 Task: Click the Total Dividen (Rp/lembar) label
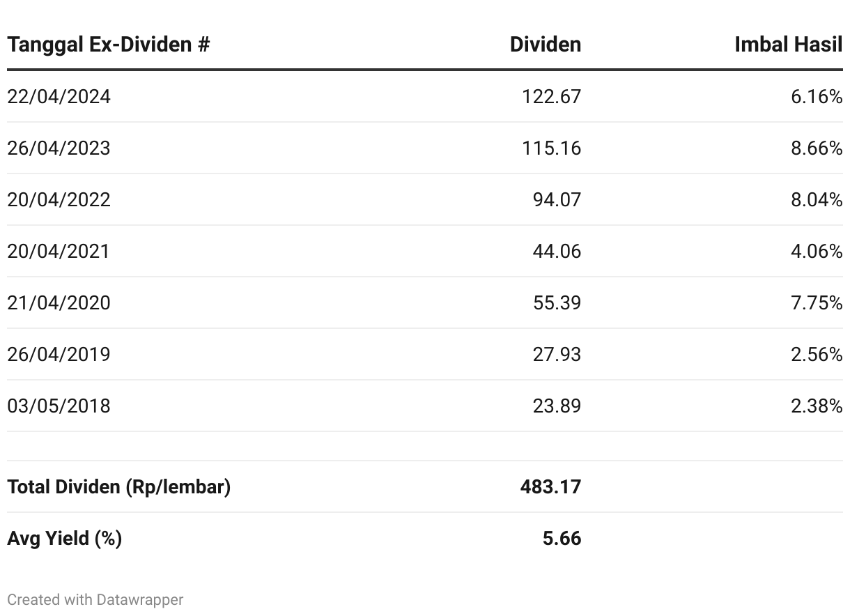coord(118,486)
